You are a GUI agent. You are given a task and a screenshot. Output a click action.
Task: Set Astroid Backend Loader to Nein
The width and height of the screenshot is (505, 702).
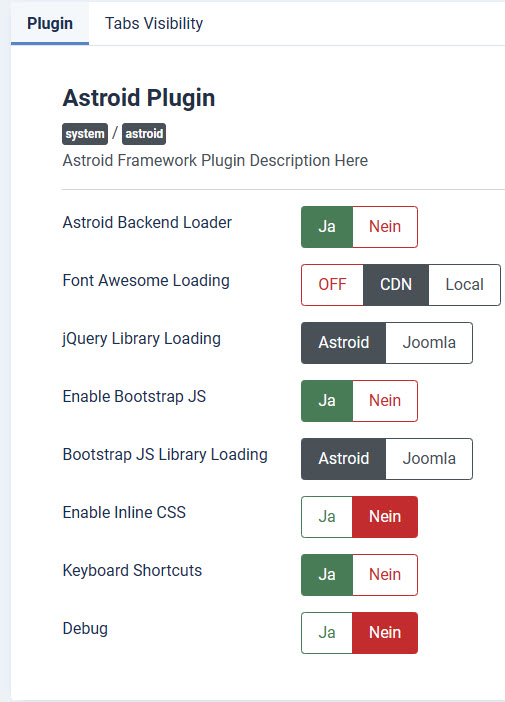click(x=385, y=227)
